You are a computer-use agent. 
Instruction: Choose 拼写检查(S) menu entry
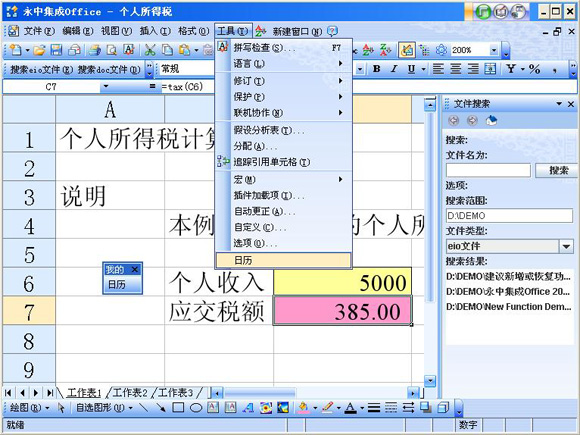pos(283,48)
